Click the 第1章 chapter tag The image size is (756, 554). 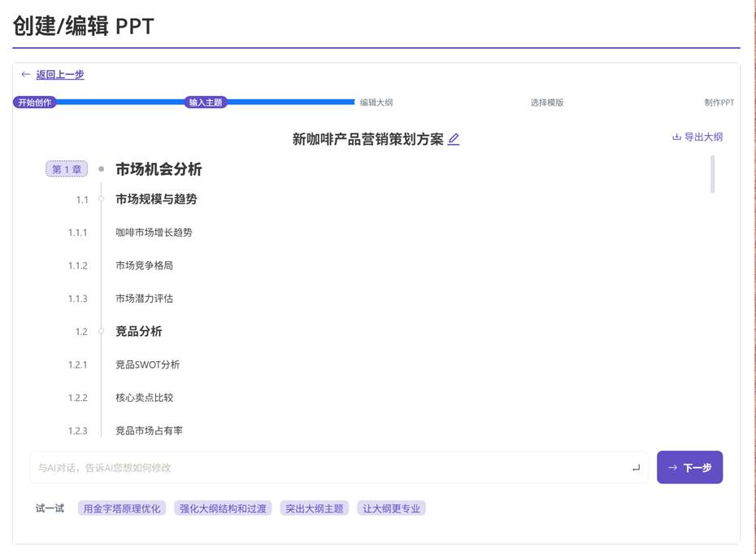point(66,169)
